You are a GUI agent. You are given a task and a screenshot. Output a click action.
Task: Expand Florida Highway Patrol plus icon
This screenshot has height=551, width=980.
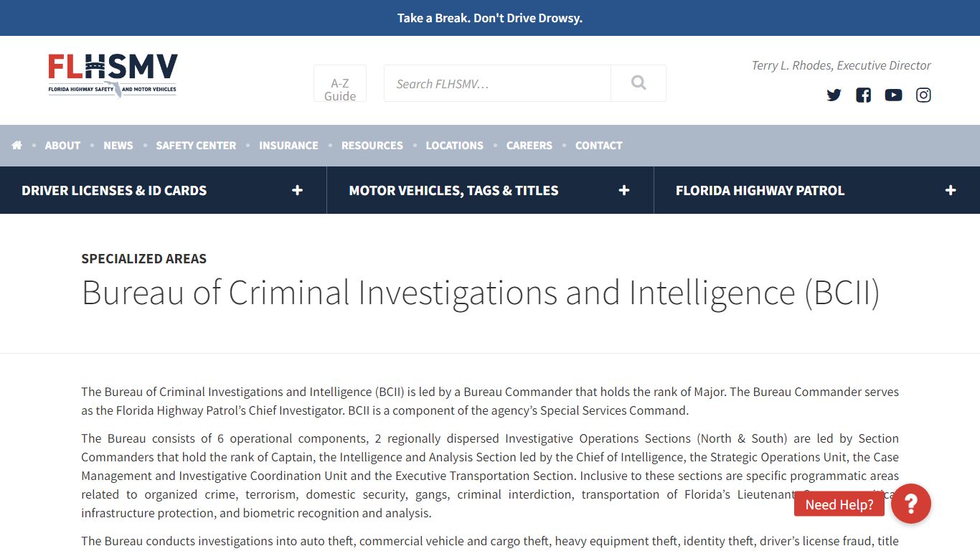951,190
